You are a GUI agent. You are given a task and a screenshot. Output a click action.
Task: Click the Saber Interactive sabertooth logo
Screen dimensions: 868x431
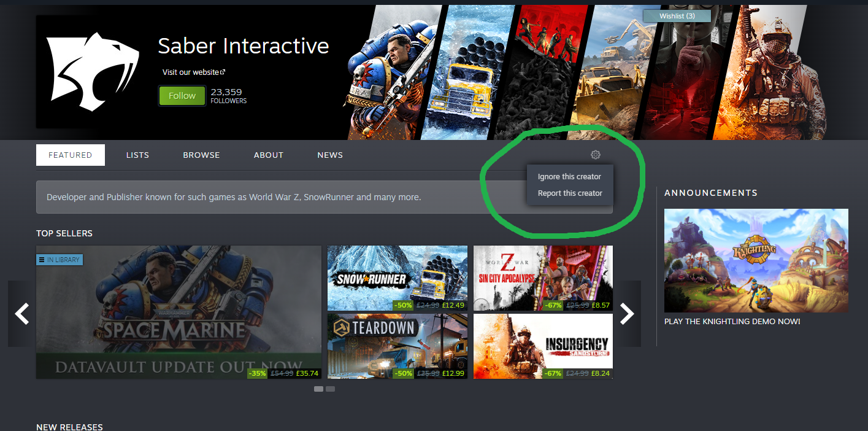click(x=93, y=72)
